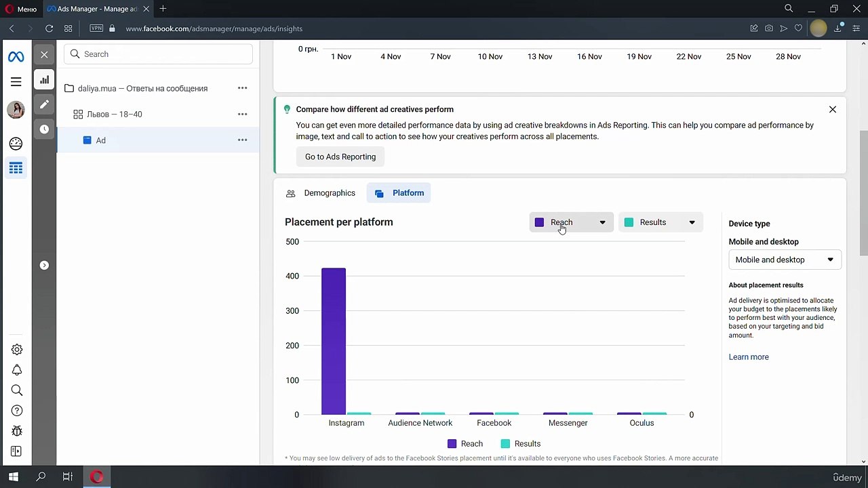Click the purple Reach legend swatch below the chart
The image size is (868, 488).
[452, 444]
